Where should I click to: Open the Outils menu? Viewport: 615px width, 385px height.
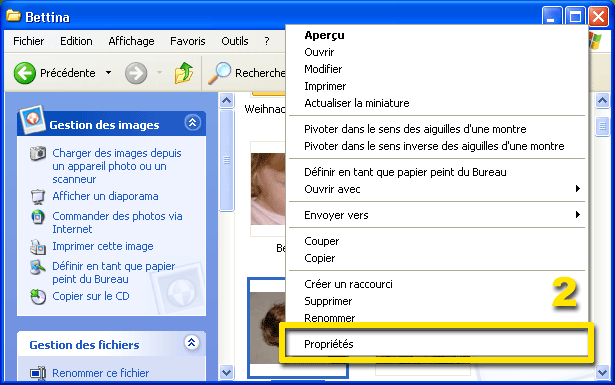pyautogui.click(x=235, y=41)
